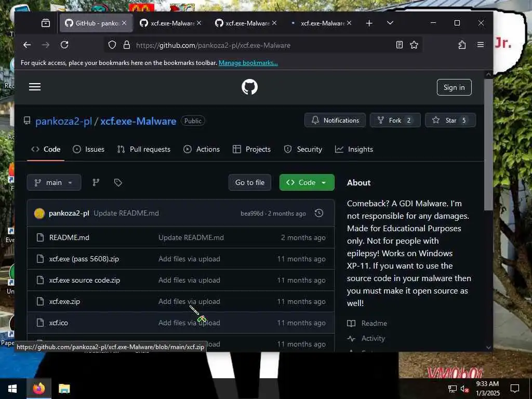This screenshot has width=532, height=399.
Task: Expand the green Code dropdown button
Action: click(x=307, y=182)
